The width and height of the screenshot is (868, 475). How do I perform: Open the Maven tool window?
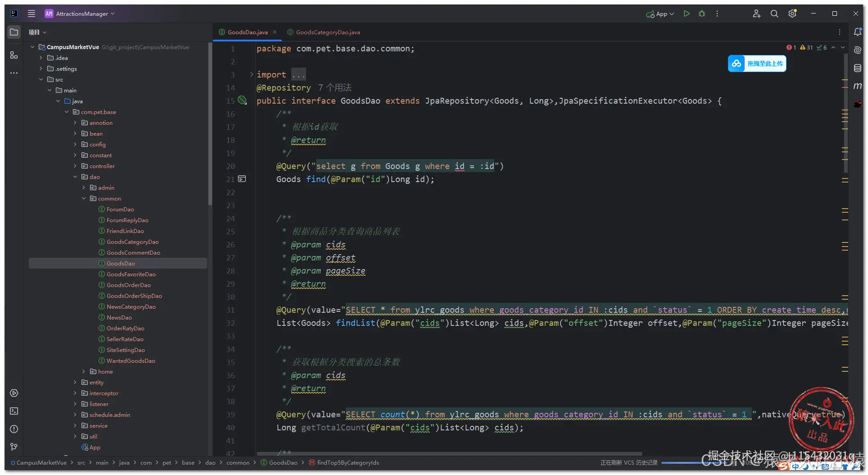point(858,86)
